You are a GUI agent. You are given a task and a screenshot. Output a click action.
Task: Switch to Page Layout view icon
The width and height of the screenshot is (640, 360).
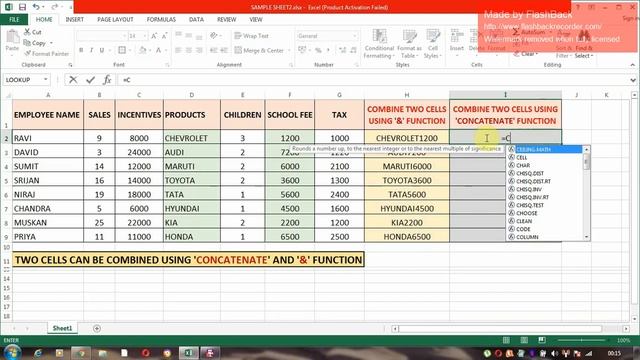(524, 340)
